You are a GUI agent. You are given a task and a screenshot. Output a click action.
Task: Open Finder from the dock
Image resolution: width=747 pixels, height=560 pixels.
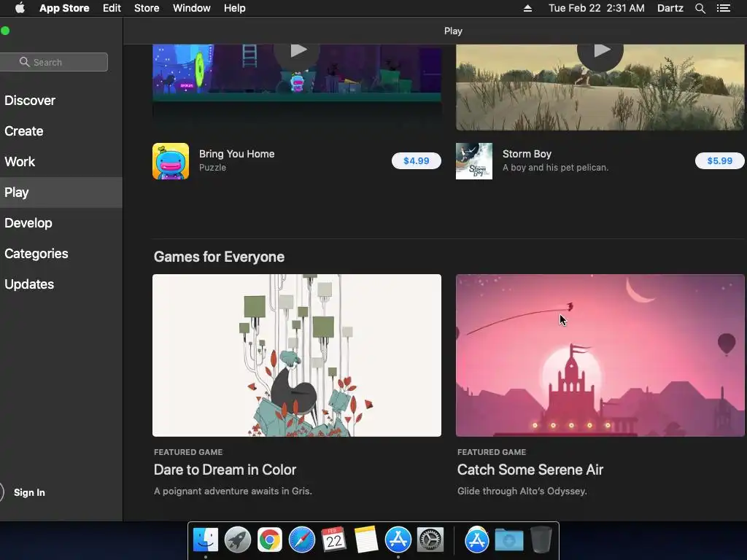click(206, 540)
